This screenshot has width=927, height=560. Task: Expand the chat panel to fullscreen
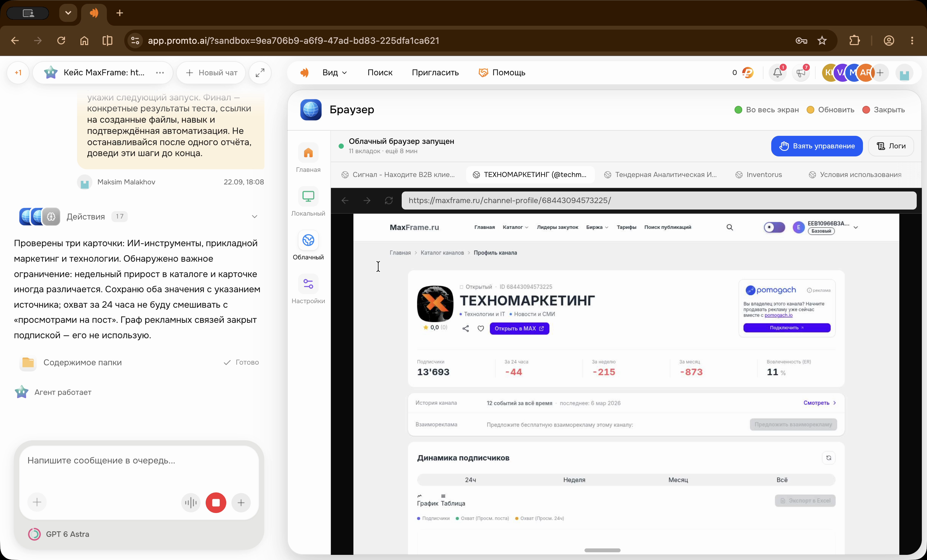coord(260,73)
